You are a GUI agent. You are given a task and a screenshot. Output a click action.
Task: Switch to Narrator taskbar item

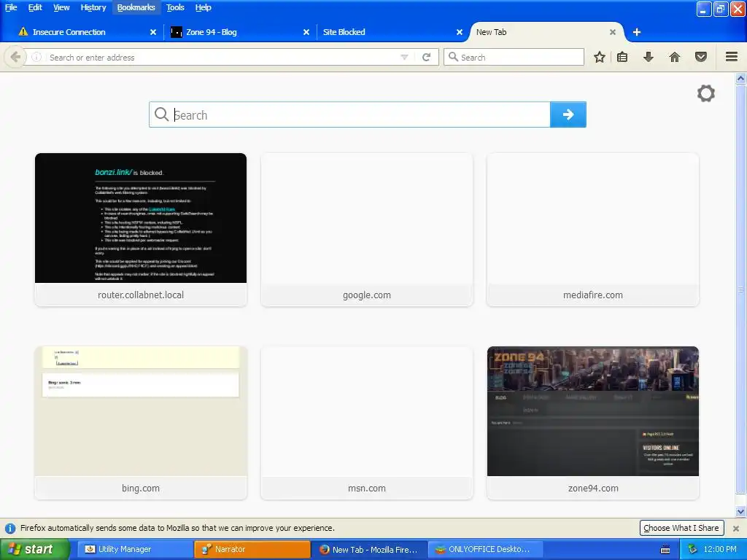click(252, 550)
